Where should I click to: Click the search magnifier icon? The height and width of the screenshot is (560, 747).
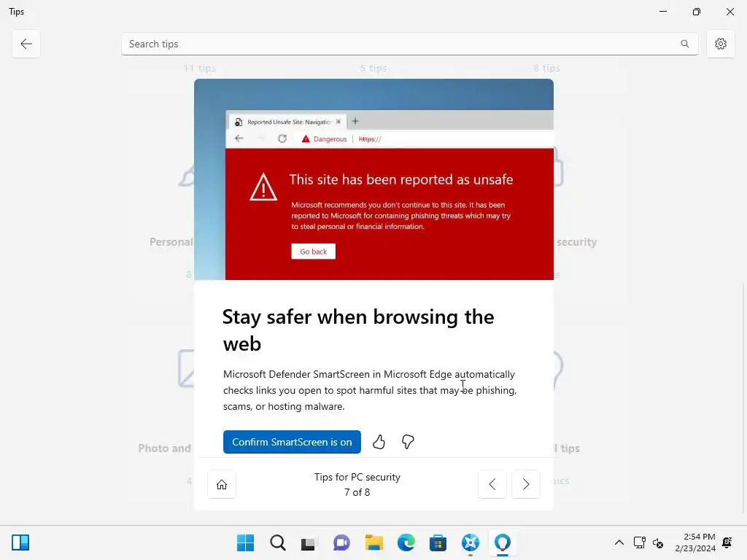[684, 44]
